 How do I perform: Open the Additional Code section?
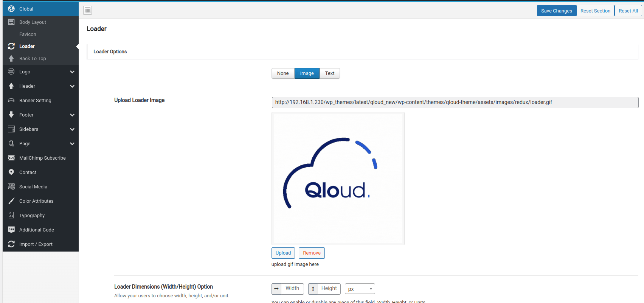coord(40,230)
